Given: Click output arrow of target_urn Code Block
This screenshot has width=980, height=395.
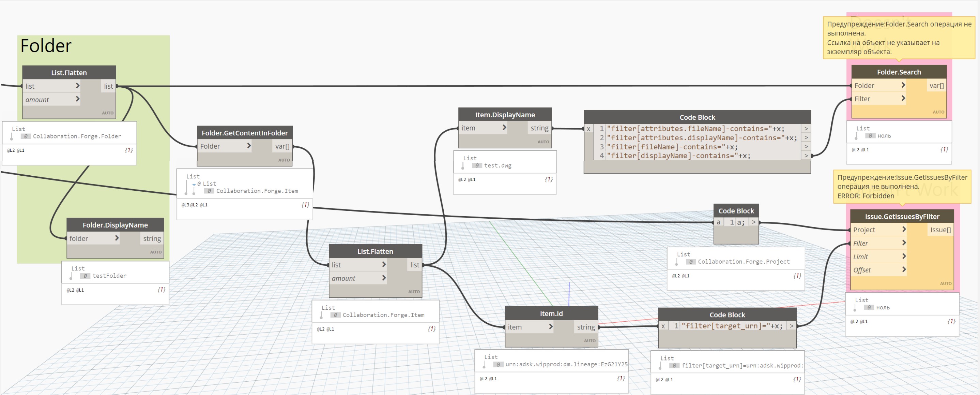Looking at the screenshot, I should pos(791,326).
